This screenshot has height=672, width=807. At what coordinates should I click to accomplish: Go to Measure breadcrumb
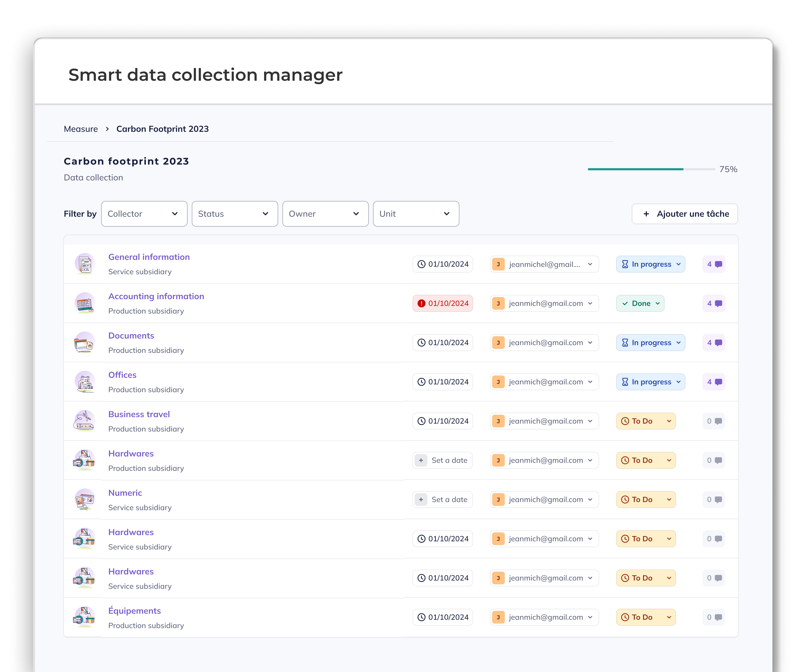pyautogui.click(x=81, y=129)
